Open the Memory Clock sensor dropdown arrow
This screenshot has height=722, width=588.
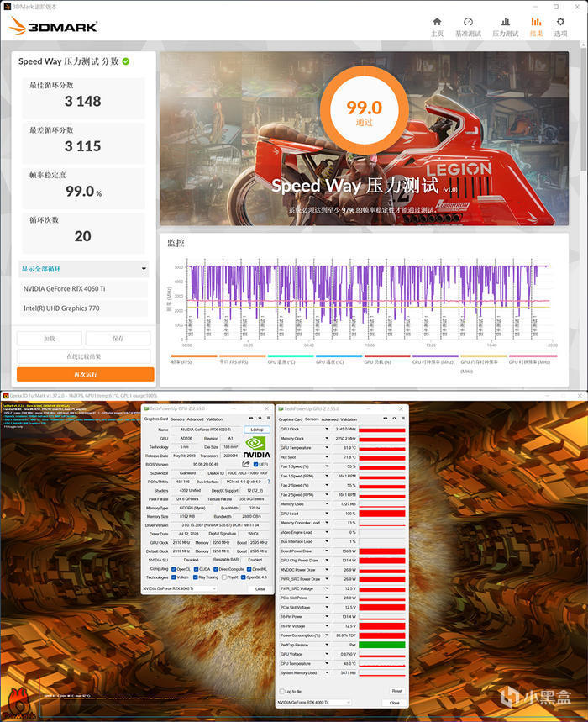point(327,439)
